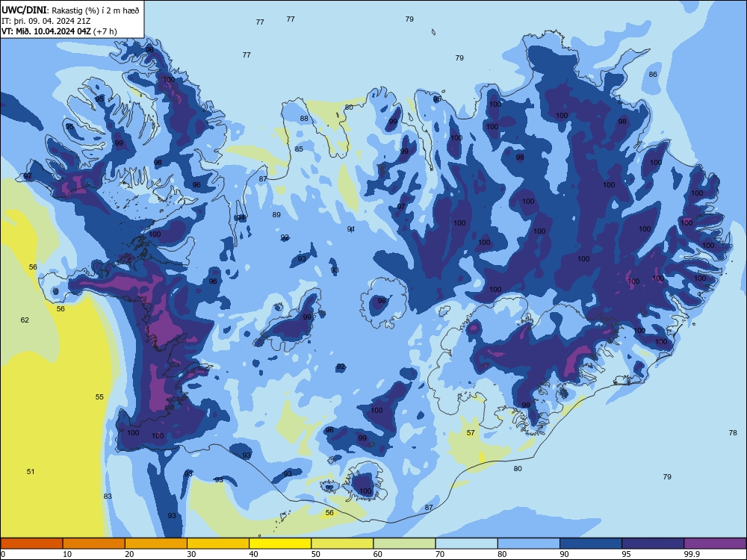Screen dimensions: 747x560
Task: Choose the pale blue 70–80 legend swatch
Action: [x=466, y=544]
